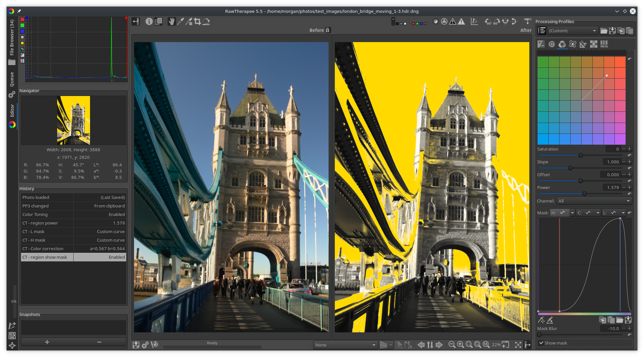Image resolution: width=644 pixels, height=357 pixels.
Task: Switch to the Exposure tools tab
Action: tap(541, 44)
